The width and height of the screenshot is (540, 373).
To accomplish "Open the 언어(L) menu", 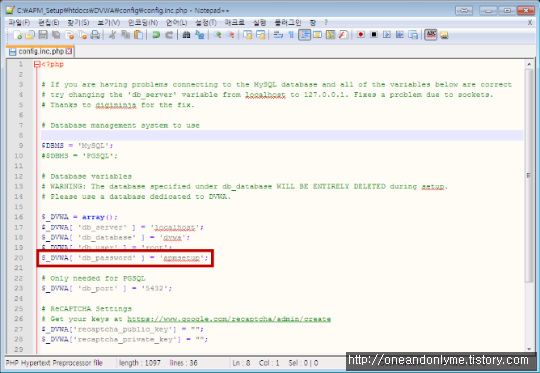I will [x=176, y=23].
